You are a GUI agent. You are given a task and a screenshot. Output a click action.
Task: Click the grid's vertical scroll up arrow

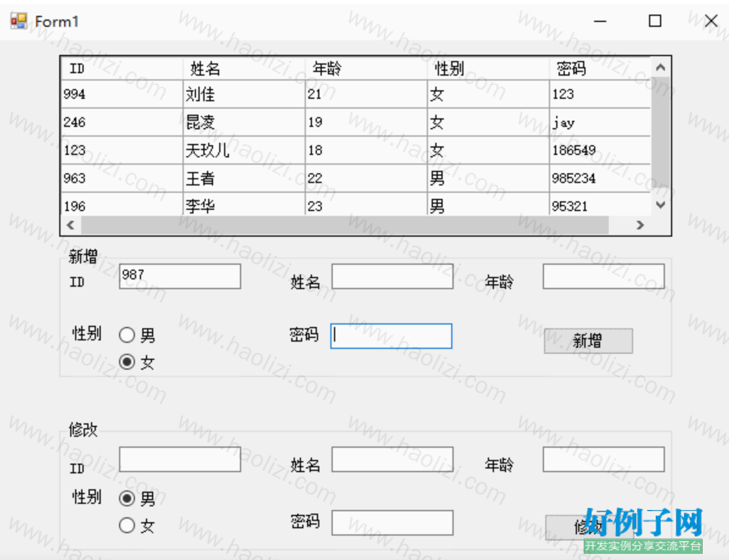[660, 68]
